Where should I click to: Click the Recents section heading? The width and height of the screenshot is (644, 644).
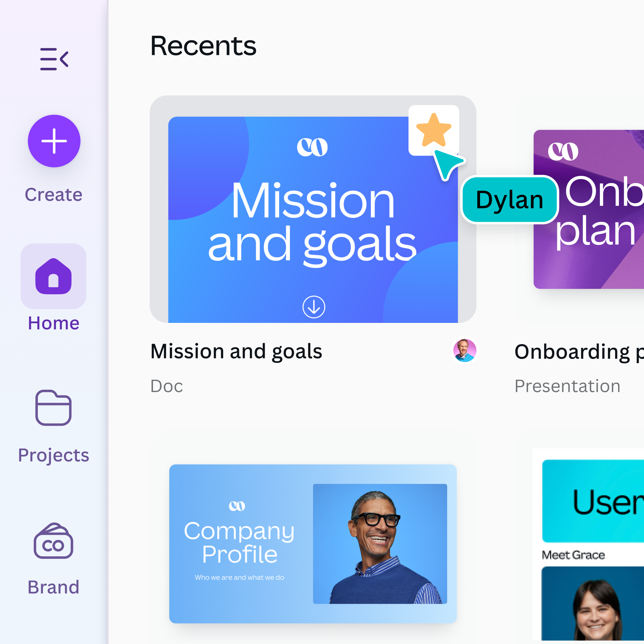tap(203, 46)
